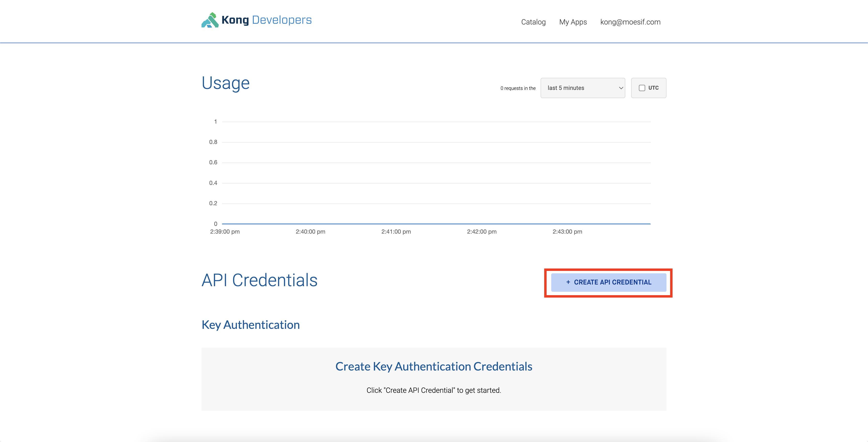Click the plus icon inside Create API Credential
This screenshot has width=868, height=442.
[568, 282]
